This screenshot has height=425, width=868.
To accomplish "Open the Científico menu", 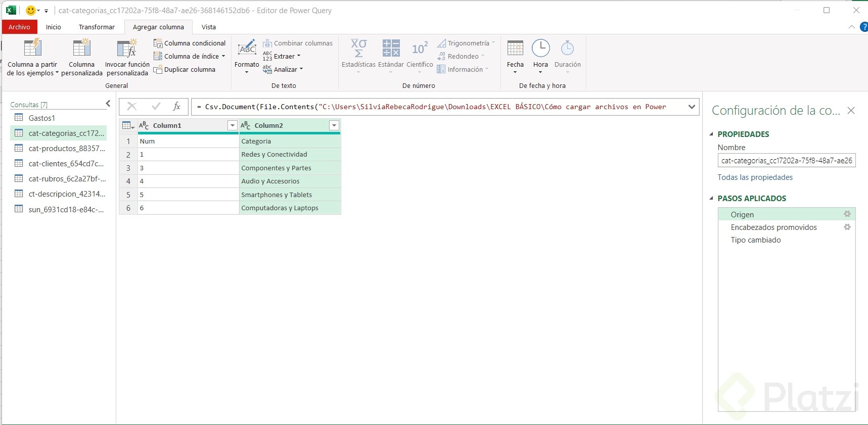I will 420,57.
